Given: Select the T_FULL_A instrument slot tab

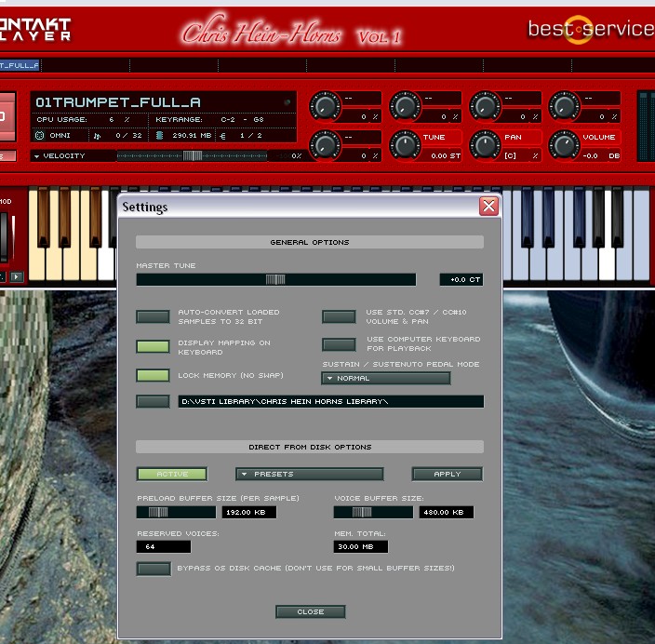Looking at the screenshot, I should [x=20, y=65].
